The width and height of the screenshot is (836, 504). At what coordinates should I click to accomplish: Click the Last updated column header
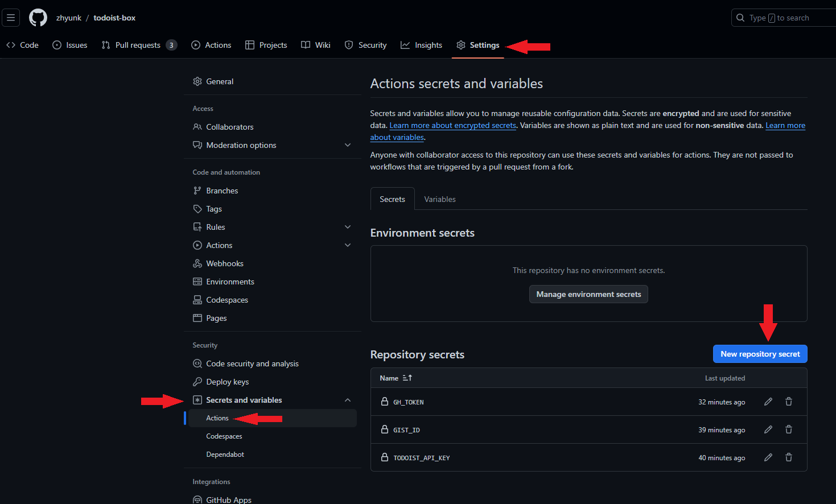click(724, 378)
